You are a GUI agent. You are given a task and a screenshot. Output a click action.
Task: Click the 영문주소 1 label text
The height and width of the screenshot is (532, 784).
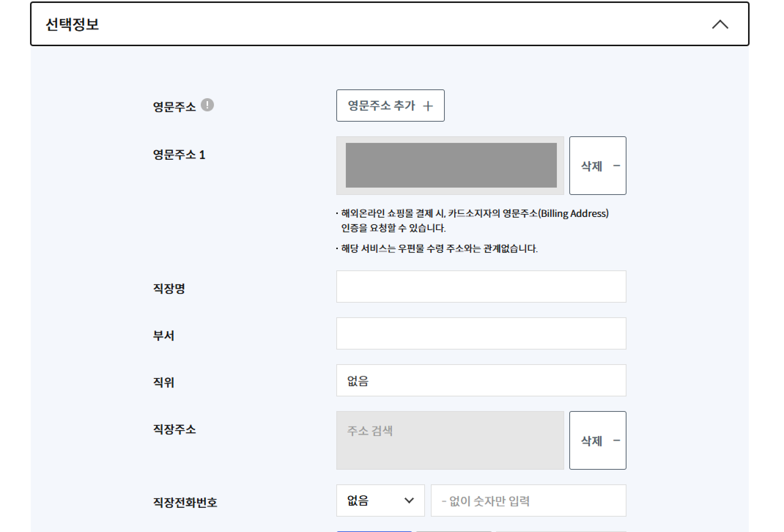click(x=179, y=155)
